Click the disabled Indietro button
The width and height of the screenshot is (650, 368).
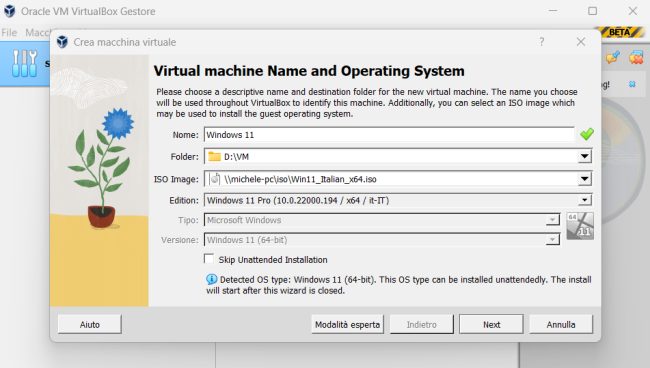[x=422, y=324]
